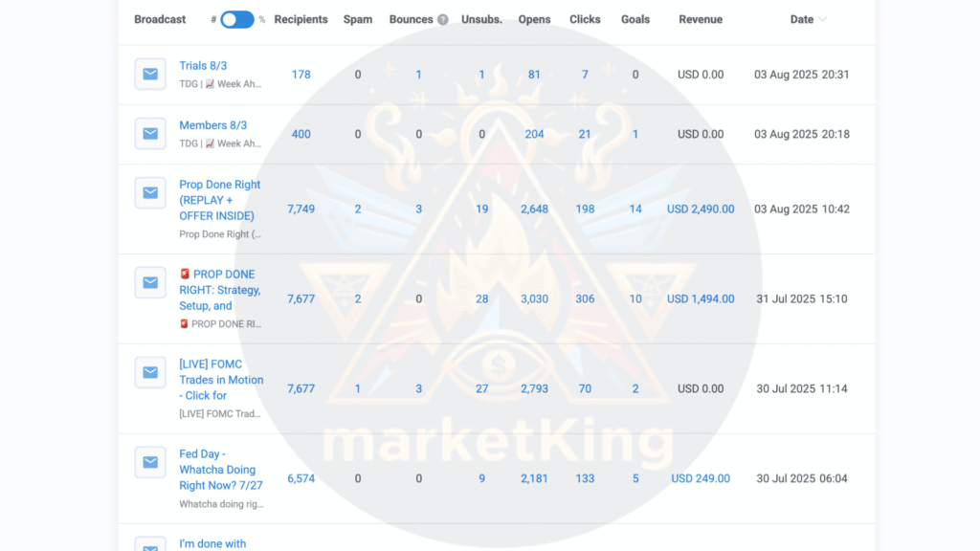Click the envelope icon for Trials 8/3
The image size is (980, 551).
coord(150,74)
